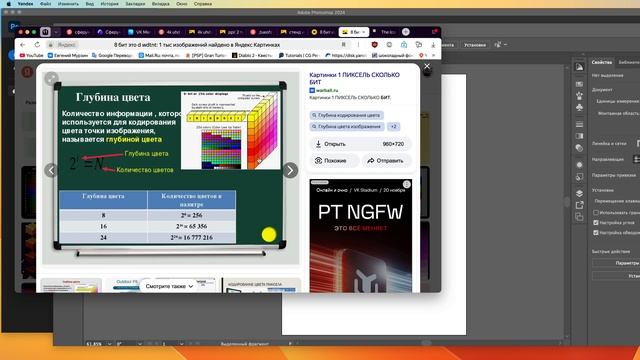Viewport: 640px width, 360px height.
Task: Click the Открыть button
Action: (335, 144)
